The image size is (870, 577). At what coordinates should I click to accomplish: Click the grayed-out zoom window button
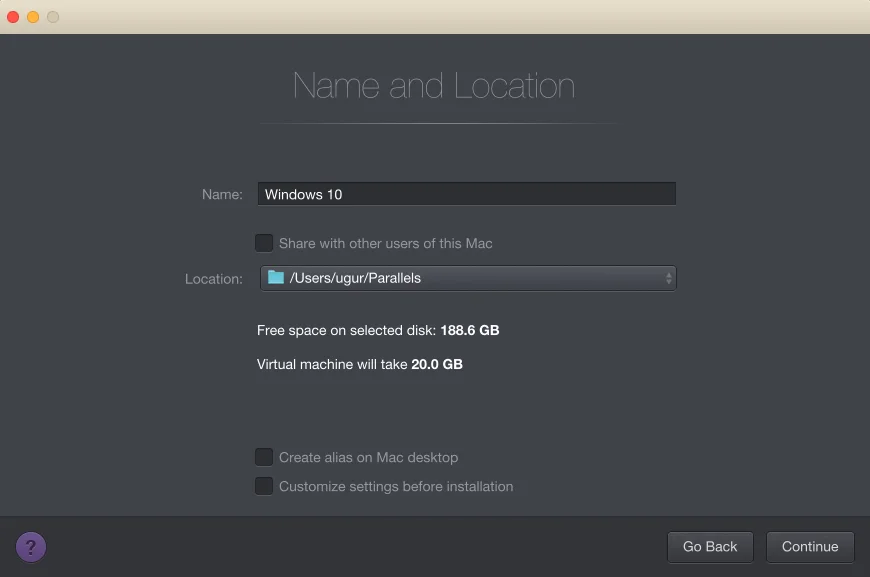(x=53, y=17)
